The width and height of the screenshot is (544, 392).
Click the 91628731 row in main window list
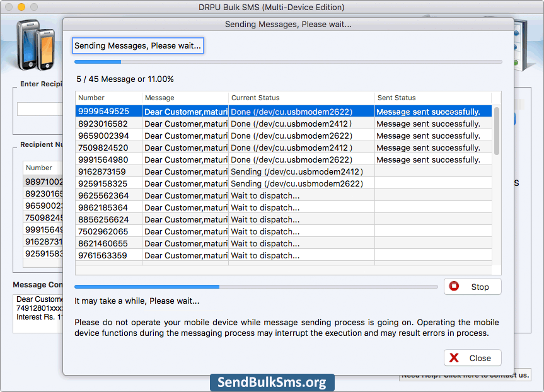43,241
